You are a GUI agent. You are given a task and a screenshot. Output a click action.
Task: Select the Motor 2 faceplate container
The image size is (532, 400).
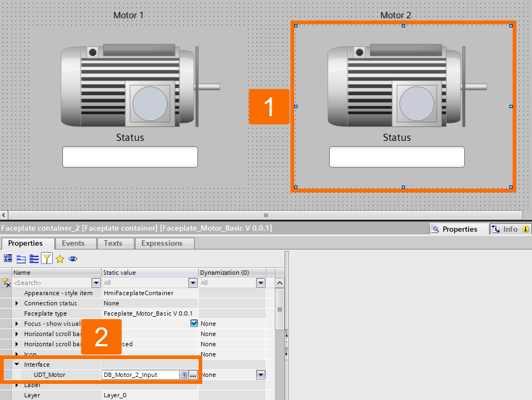coord(402,105)
